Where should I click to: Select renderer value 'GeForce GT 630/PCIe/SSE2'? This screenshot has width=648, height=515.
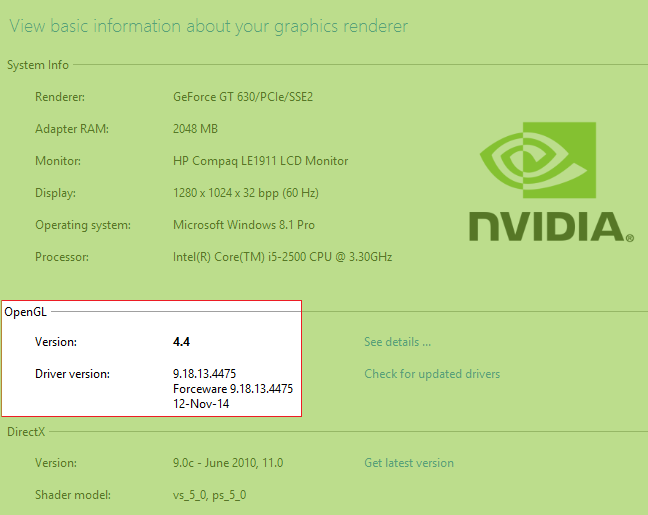click(x=243, y=97)
